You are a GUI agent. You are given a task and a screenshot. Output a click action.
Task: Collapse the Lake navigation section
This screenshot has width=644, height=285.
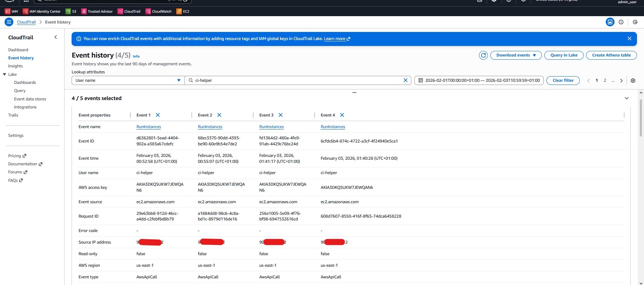point(5,74)
